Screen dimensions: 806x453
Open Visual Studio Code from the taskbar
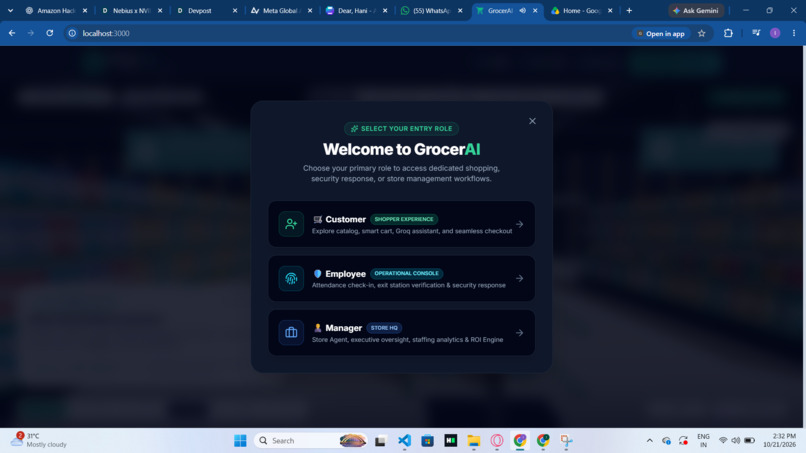[404, 441]
